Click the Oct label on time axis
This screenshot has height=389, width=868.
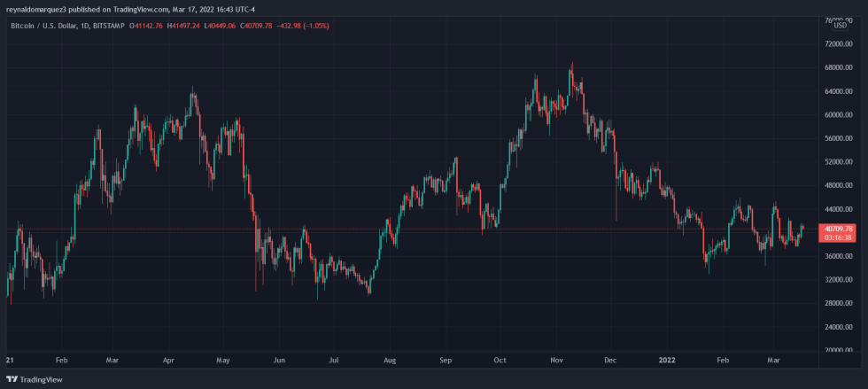500,360
